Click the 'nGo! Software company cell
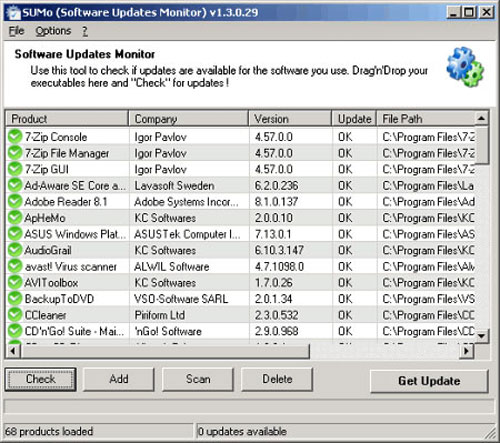500x443 pixels. (x=189, y=331)
